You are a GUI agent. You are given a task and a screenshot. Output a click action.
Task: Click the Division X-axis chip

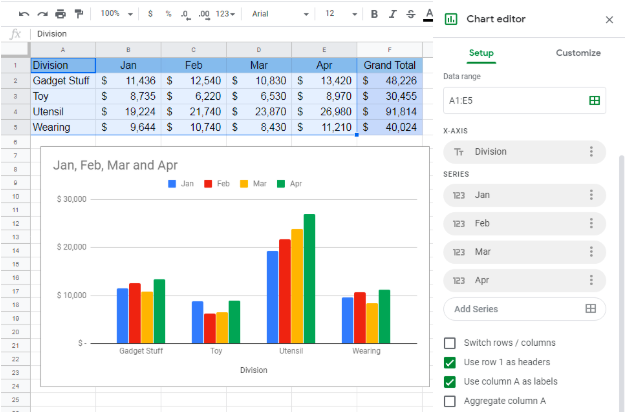click(525, 152)
